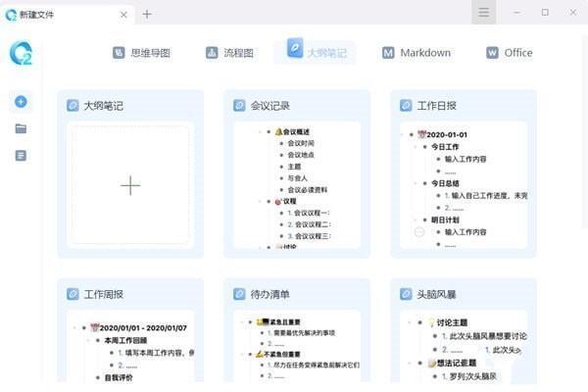Image resolution: width=588 pixels, height=392 pixels.
Task: Click 明日计划 heading in 工作日报
Action: pos(445,220)
